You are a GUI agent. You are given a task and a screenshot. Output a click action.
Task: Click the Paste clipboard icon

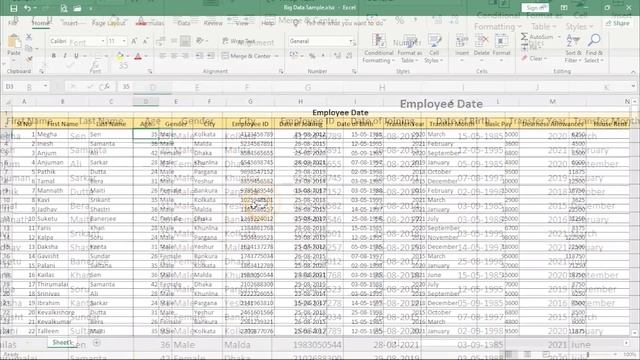coord(14,42)
